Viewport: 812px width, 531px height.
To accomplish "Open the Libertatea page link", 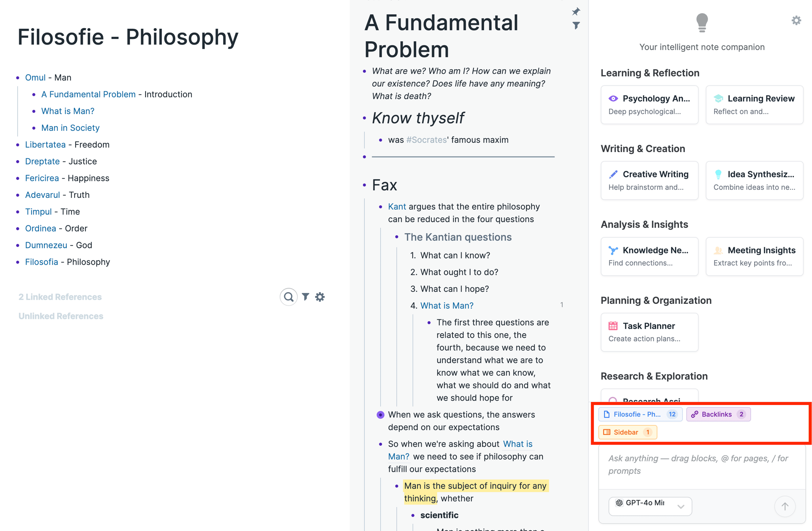I will (45, 145).
